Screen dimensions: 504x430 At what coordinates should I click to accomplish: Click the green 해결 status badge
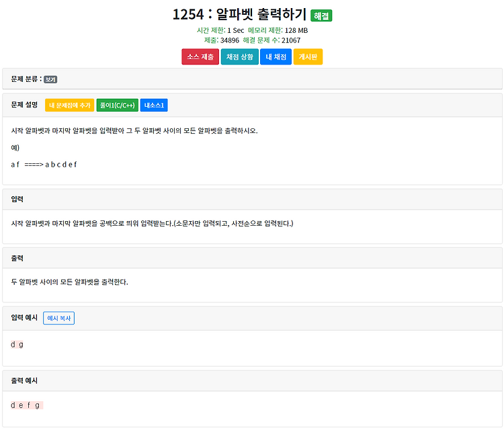click(x=321, y=15)
